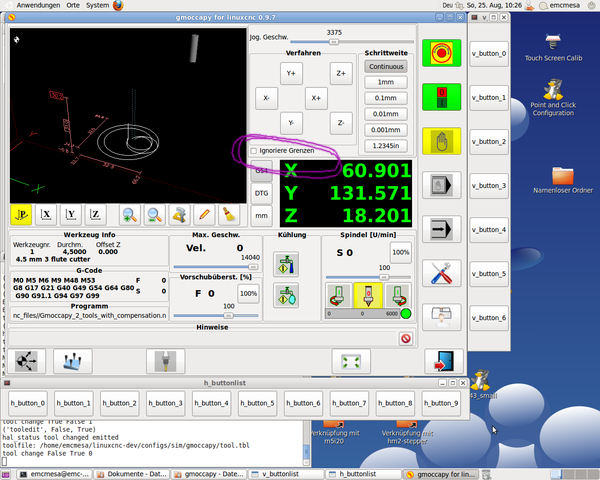Screen dimensions: 600x480
Task: Select 0.01mm jog increment
Action: [x=386, y=114]
